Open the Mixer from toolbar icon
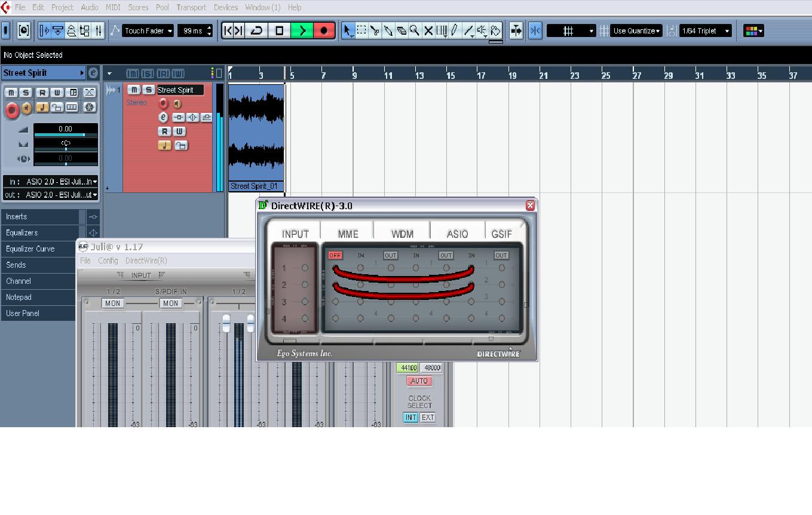812x515 pixels. tap(99, 30)
